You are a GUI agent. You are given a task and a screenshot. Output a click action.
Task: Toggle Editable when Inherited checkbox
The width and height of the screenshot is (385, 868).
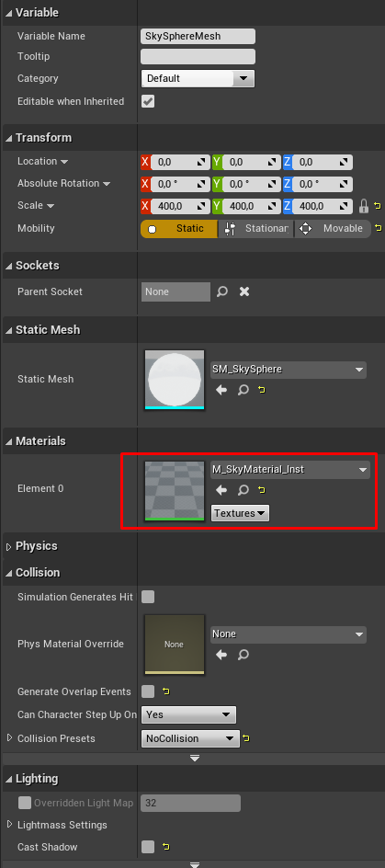tap(148, 101)
